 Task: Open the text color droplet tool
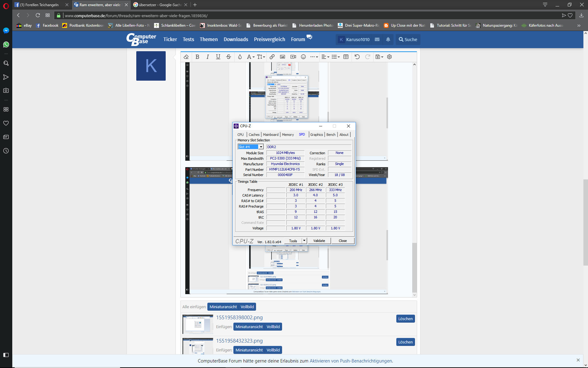pos(240,57)
